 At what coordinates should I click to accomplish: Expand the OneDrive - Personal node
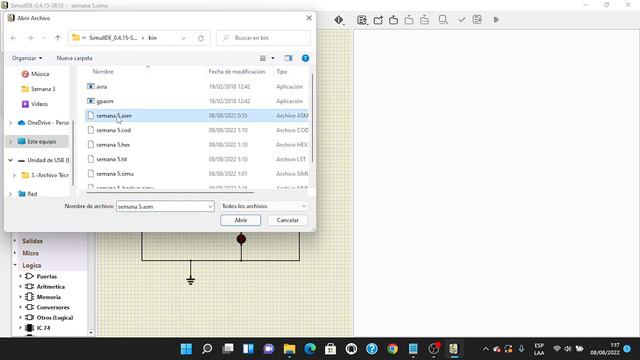11,123
